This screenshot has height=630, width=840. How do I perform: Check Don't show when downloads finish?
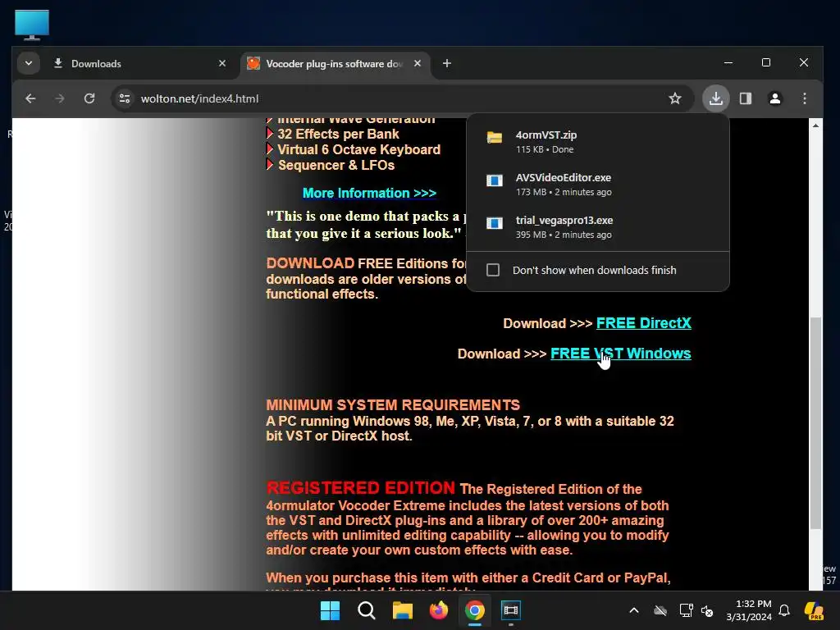point(493,270)
